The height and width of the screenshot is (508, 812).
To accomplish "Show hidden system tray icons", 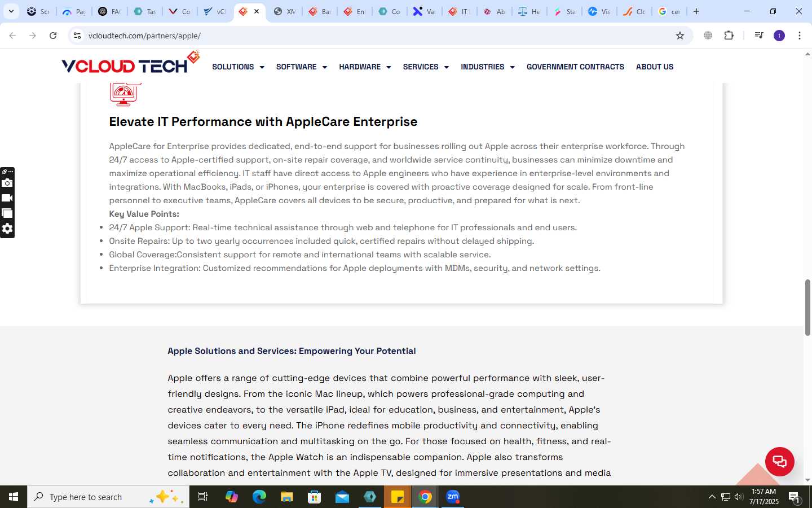I will coord(712,497).
